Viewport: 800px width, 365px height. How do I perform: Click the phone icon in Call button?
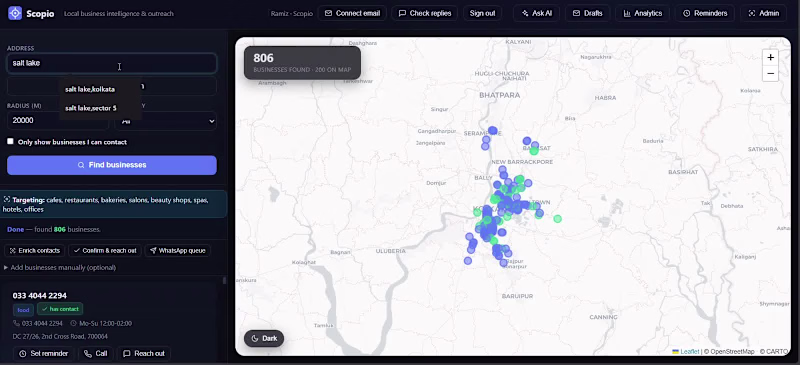tap(88, 354)
